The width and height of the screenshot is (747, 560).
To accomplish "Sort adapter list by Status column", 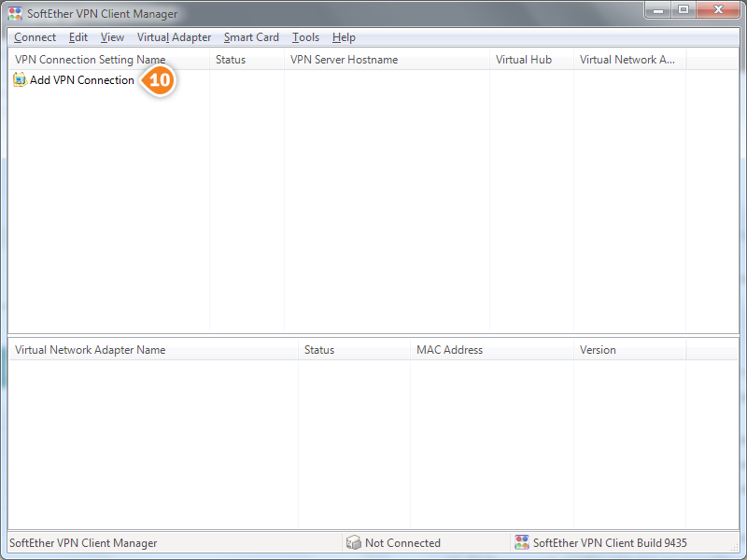I will [x=354, y=350].
